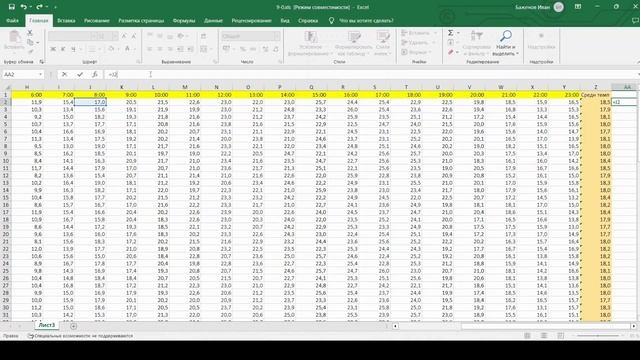This screenshot has width=640, height=360.
Task: Click the large Вставить paste icon
Action: pyautogui.click(x=14, y=37)
